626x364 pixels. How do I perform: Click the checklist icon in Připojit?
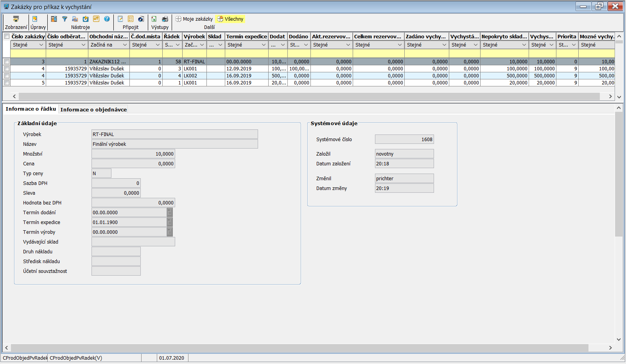pos(131,19)
